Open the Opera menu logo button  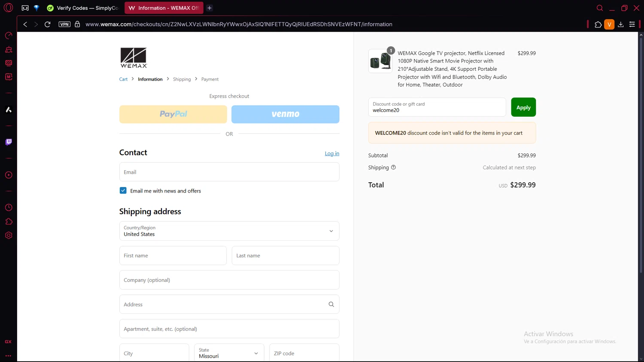coord(8,8)
